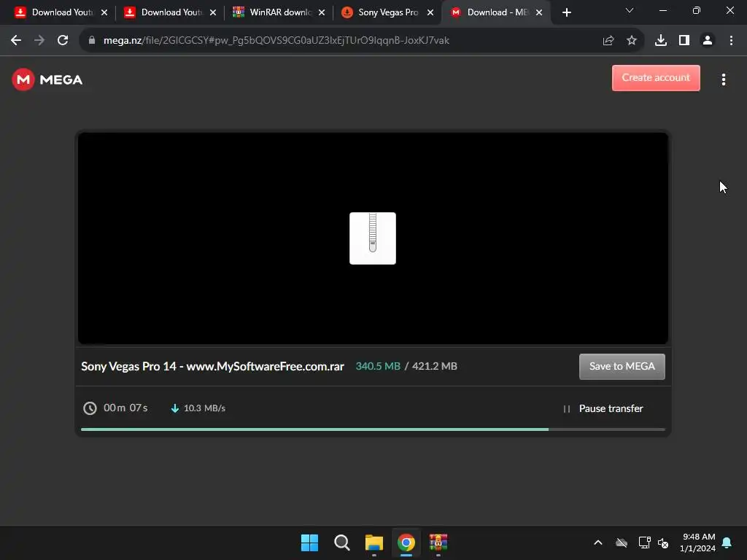This screenshot has width=747, height=560.
Task: Click the 340.5 MB downloaded value
Action: 378,366
